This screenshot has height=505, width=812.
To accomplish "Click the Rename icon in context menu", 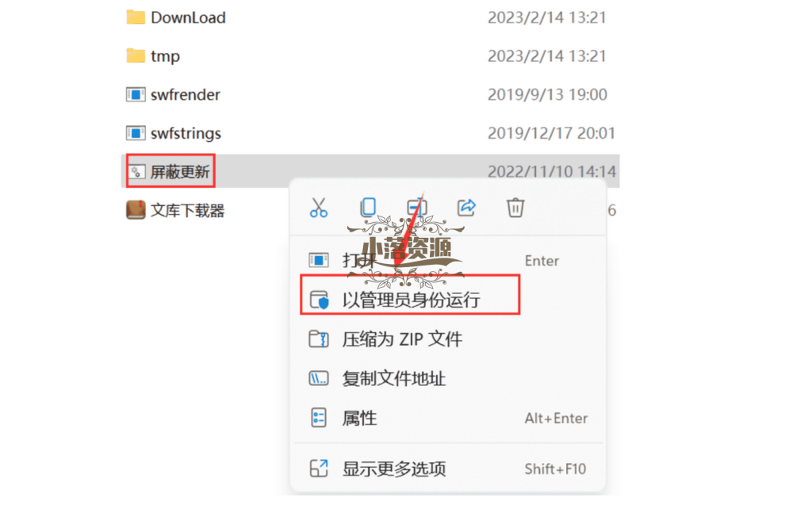I will 417,208.
